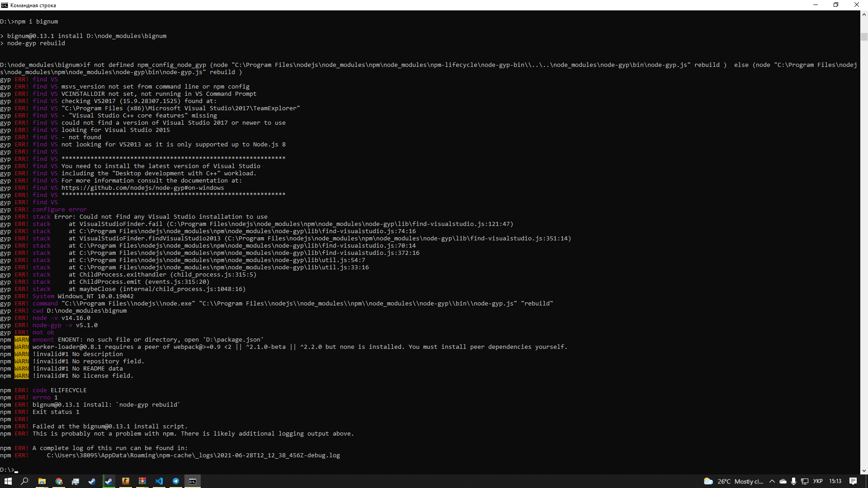Open the monitor-picture app beside Chrome
This screenshot has height=488, width=868.
75,481
